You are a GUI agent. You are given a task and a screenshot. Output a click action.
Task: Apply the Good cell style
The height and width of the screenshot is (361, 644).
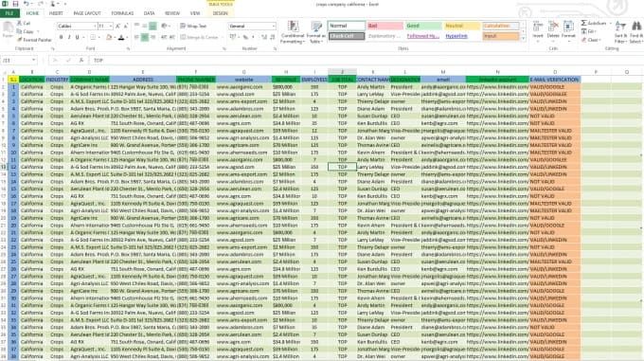[423, 26]
